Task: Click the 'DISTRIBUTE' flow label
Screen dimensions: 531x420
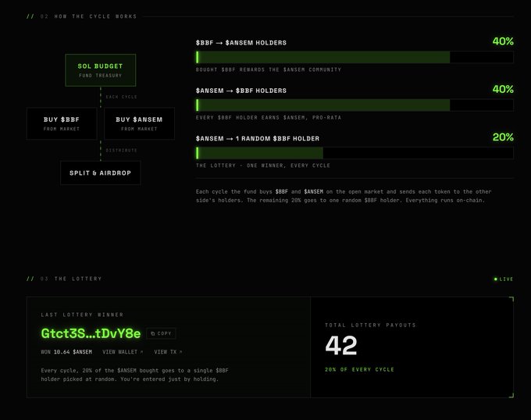Action: click(x=122, y=150)
